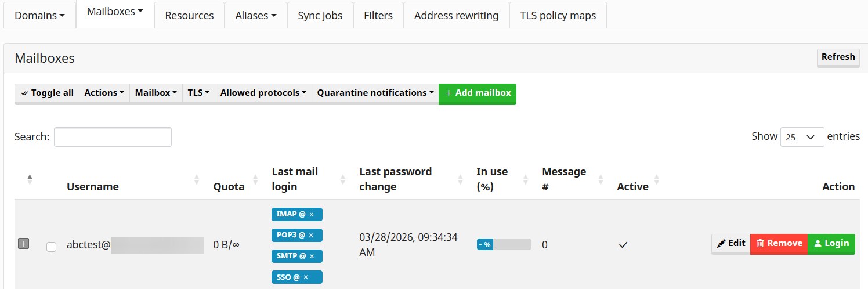868x289 pixels.
Task: Remove the SSO login tag
Action: coord(306,277)
